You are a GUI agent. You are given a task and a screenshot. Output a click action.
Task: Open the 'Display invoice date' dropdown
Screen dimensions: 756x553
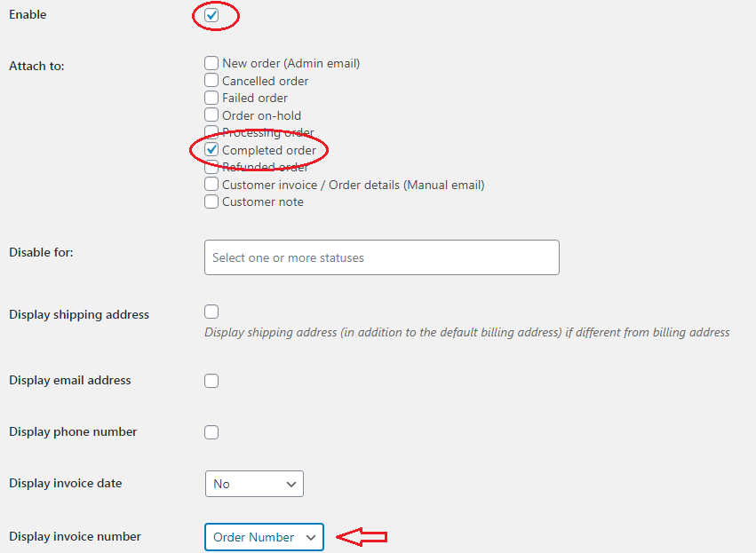click(254, 484)
